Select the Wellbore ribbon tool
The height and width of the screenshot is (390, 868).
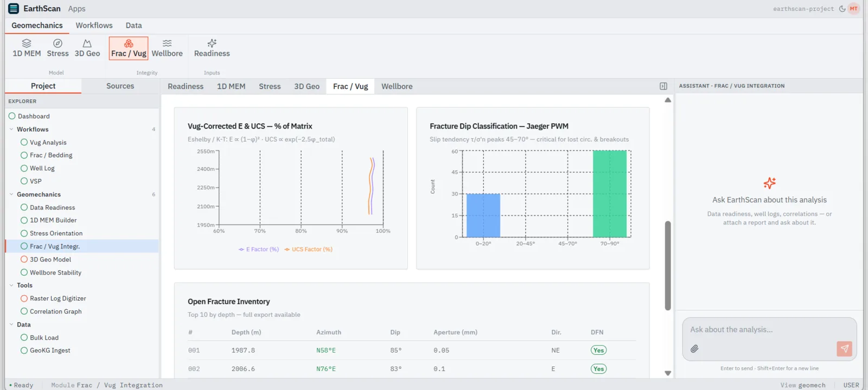[x=167, y=48]
